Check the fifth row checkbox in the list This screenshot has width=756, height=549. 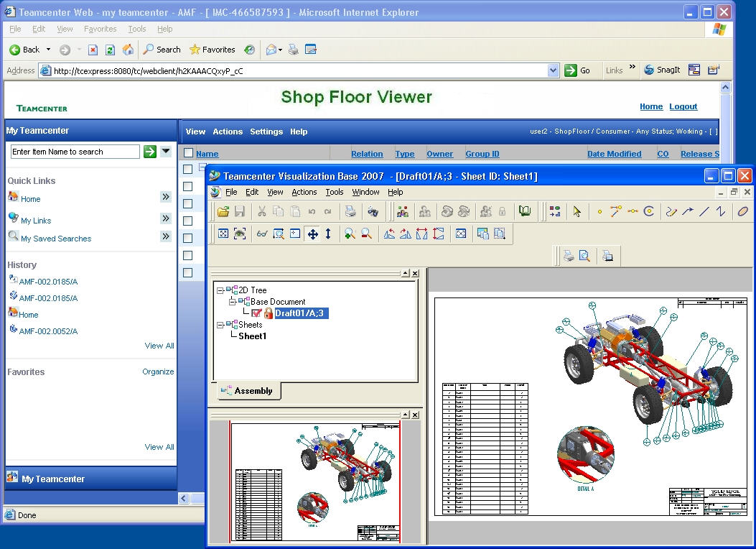pyautogui.click(x=188, y=239)
